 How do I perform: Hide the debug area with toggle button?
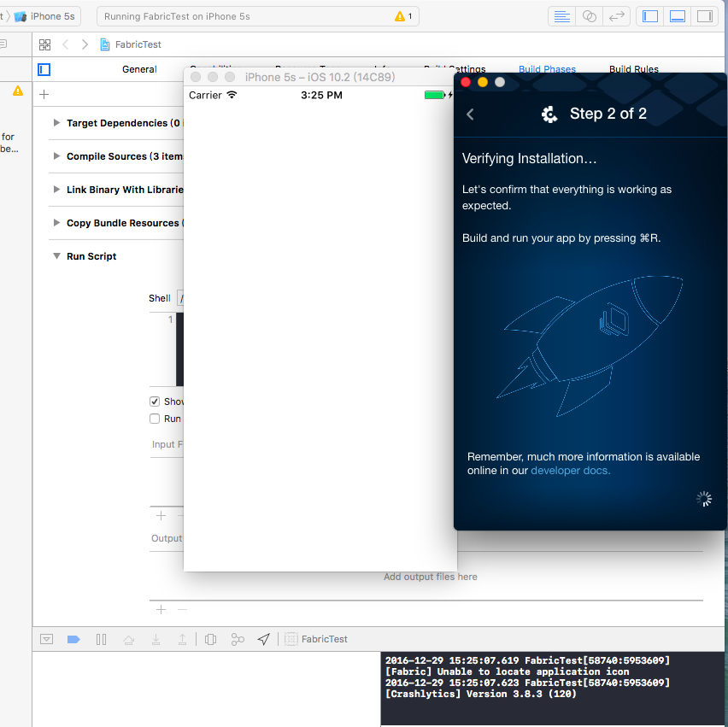tap(47, 639)
